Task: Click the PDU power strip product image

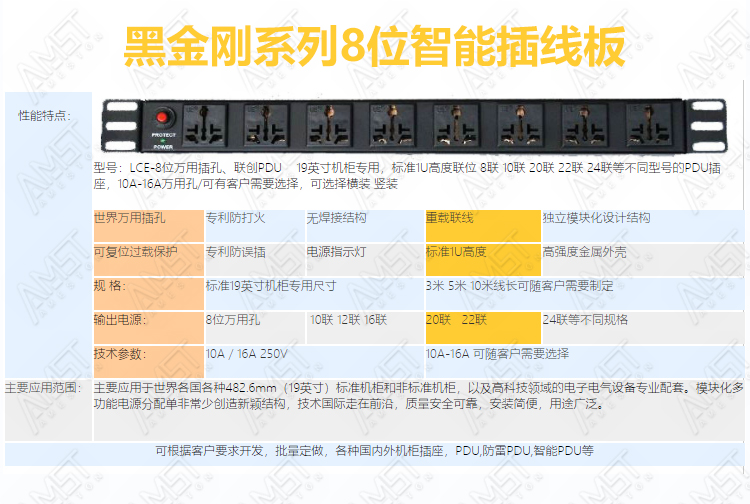Action: click(414, 126)
